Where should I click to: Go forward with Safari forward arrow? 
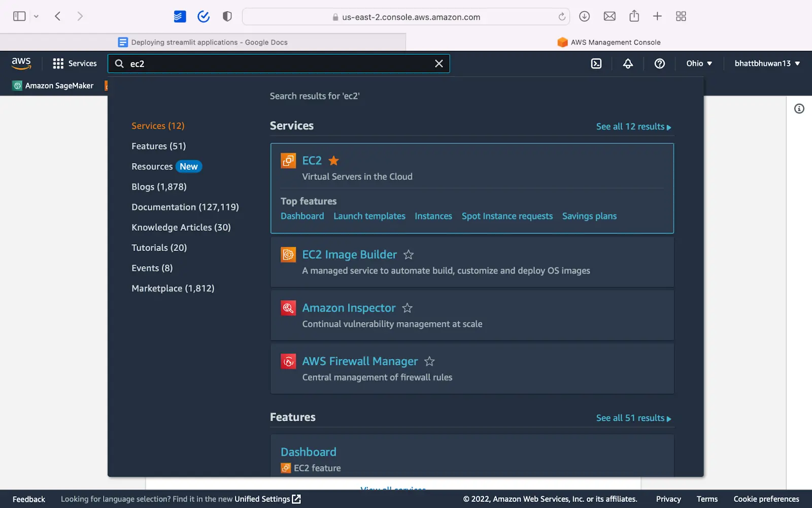(x=80, y=16)
